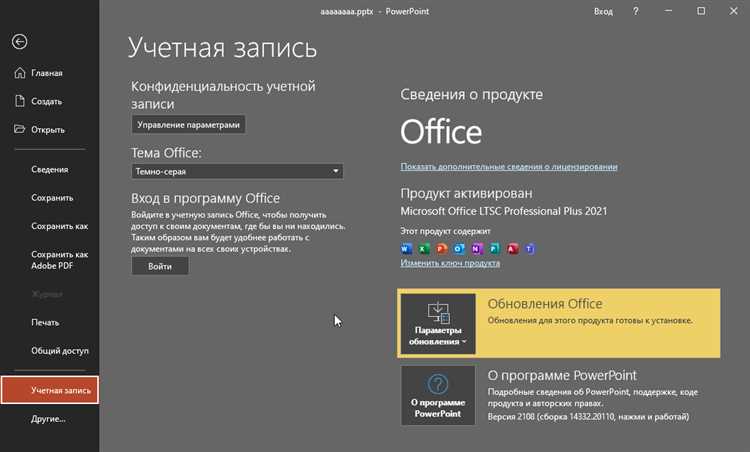750x452 pixels.
Task: Click Вход in the title bar
Action: coord(603,11)
